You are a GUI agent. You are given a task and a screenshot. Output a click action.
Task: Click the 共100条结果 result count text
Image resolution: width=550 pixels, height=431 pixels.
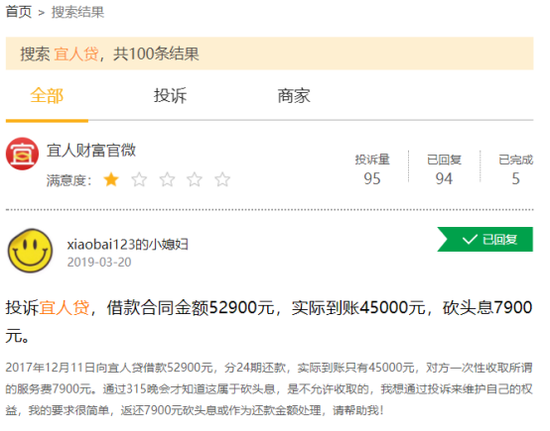coord(156,54)
